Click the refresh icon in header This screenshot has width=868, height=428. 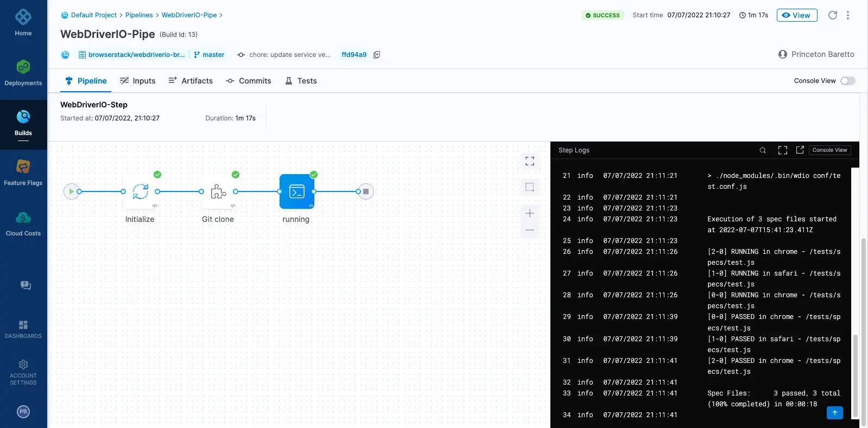(x=832, y=15)
